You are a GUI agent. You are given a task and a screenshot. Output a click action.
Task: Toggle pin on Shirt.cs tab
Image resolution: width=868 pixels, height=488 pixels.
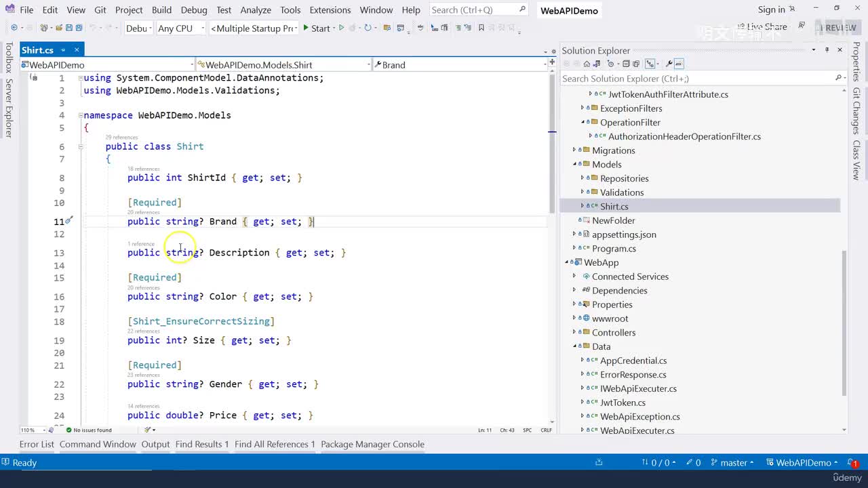62,50
